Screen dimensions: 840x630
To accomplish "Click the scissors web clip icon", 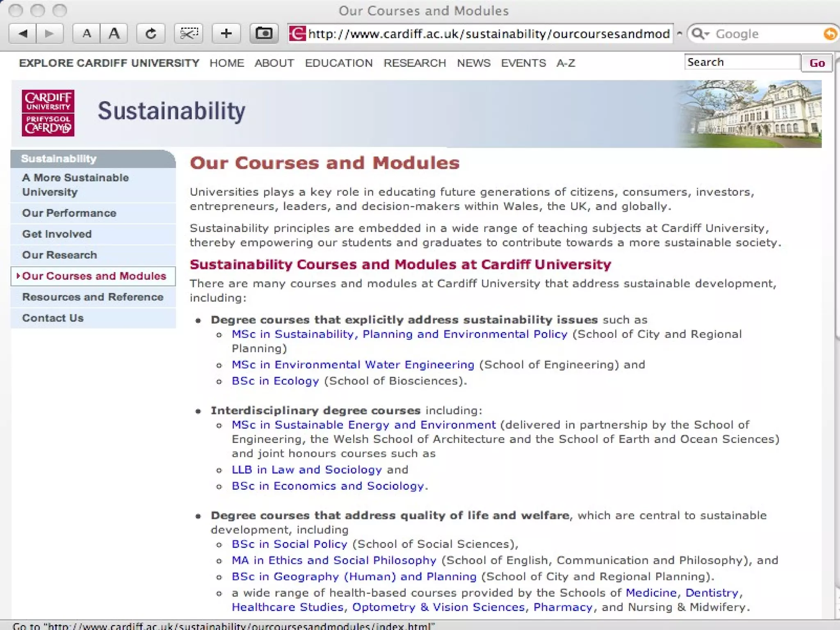I will pyautogui.click(x=189, y=34).
